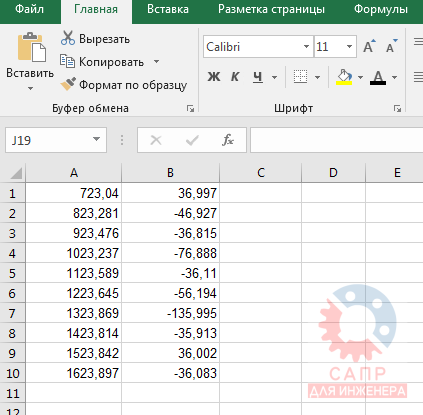Open font color dropdown arrow

pos(394,77)
